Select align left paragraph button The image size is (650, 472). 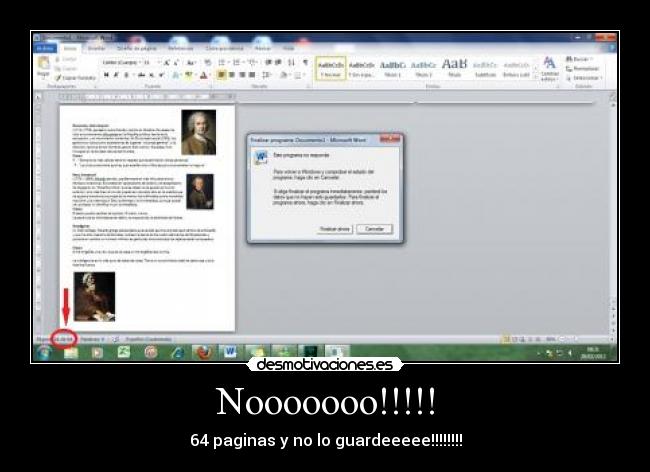pos(221,75)
